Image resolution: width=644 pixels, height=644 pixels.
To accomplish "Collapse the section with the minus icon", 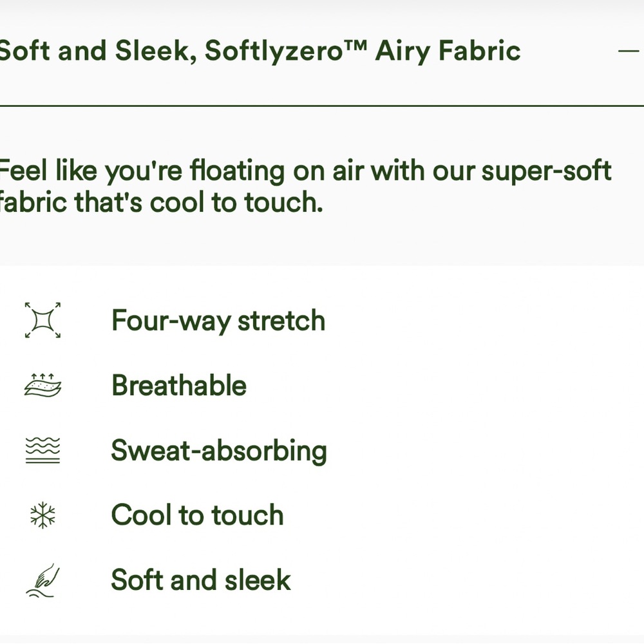I will tap(629, 51).
